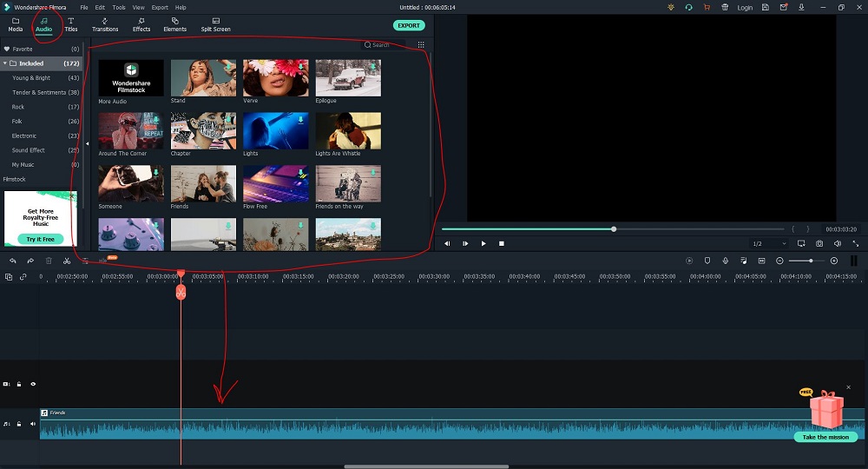
Task: Open the Titles tab
Action: point(71,25)
